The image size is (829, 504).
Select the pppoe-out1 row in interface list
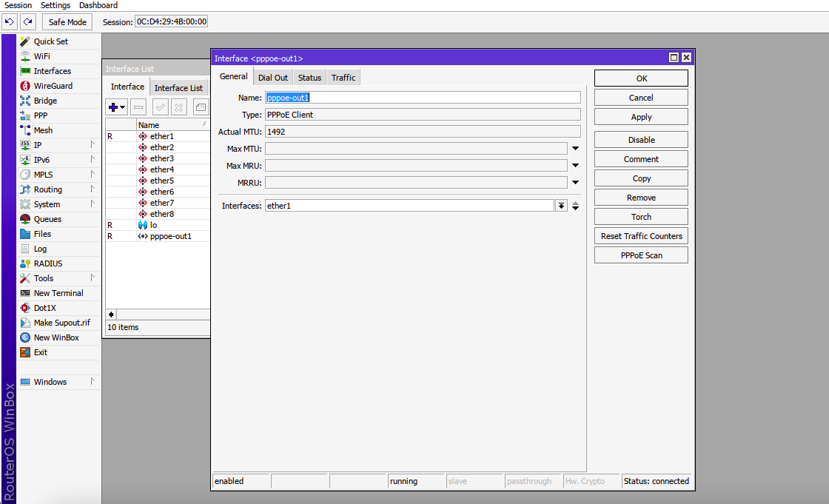click(158, 236)
